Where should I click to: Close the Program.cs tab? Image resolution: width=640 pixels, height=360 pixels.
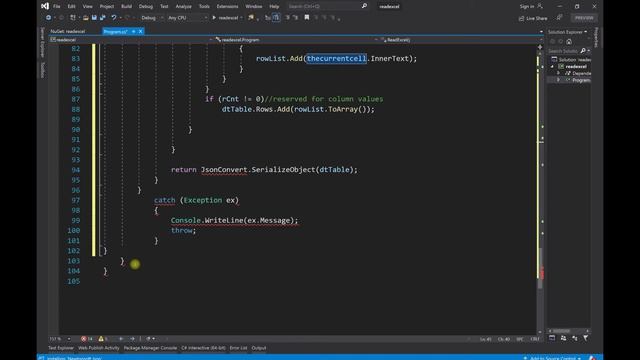tap(140, 31)
